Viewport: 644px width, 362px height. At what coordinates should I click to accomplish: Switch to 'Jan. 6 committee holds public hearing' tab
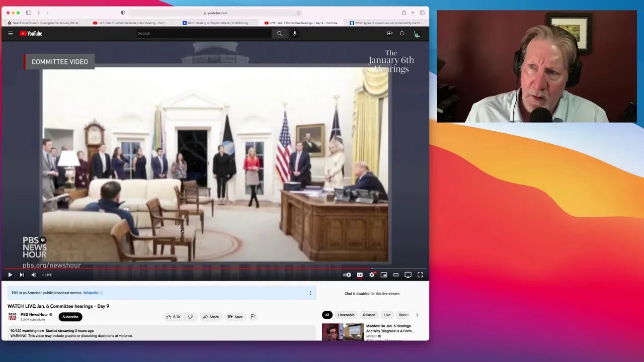click(x=130, y=23)
